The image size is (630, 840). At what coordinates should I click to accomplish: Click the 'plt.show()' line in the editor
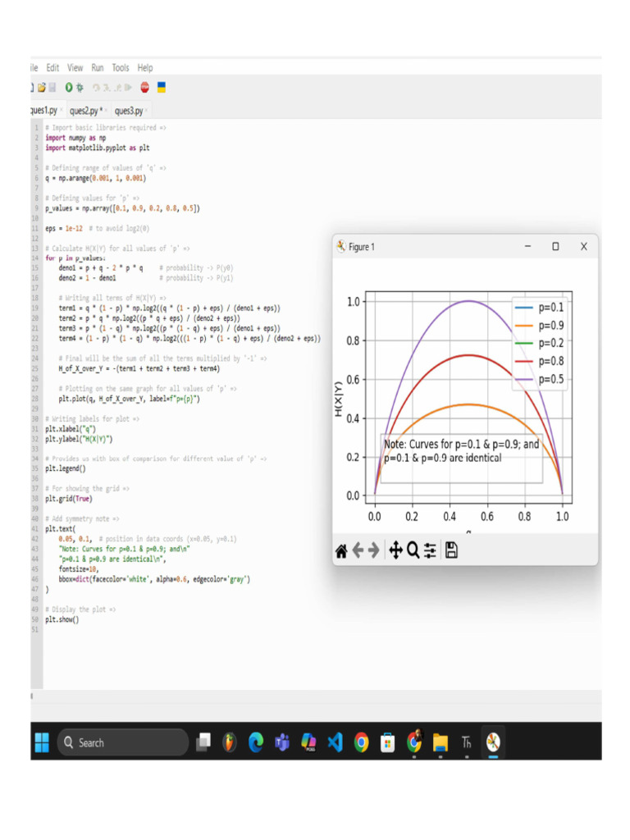(62, 619)
